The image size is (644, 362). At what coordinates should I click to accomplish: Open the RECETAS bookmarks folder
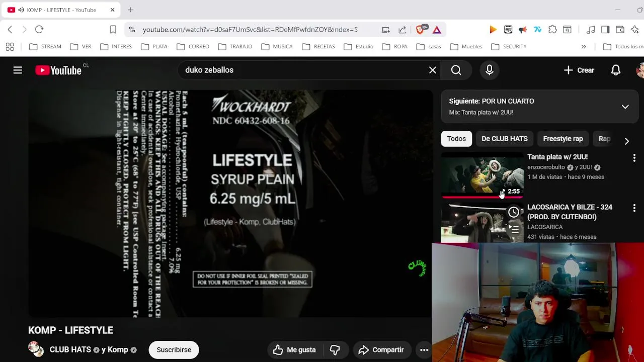click(x=318, y=47)
